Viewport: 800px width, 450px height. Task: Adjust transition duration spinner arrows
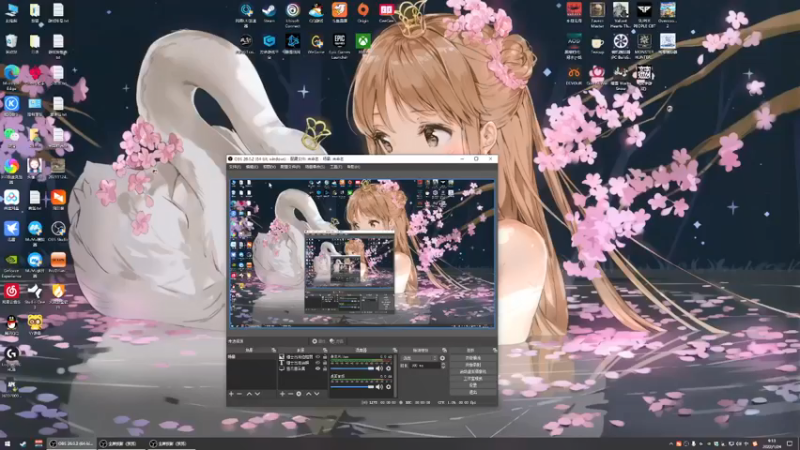coord(443,365)
